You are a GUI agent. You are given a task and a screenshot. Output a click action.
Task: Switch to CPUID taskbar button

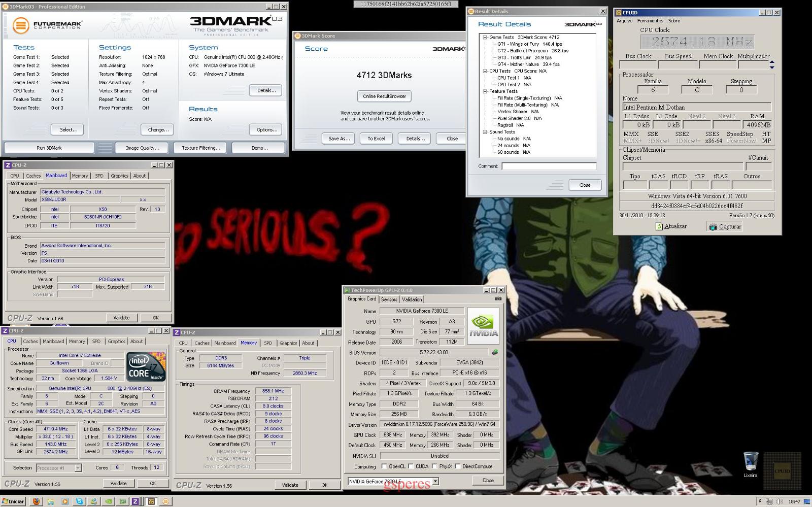pyautogui.click(x=151, y=501)
